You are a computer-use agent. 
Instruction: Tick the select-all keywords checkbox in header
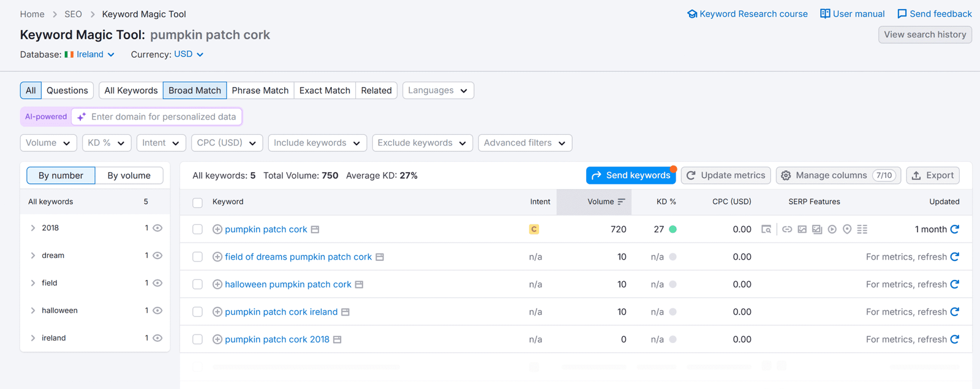pos(197,202)
